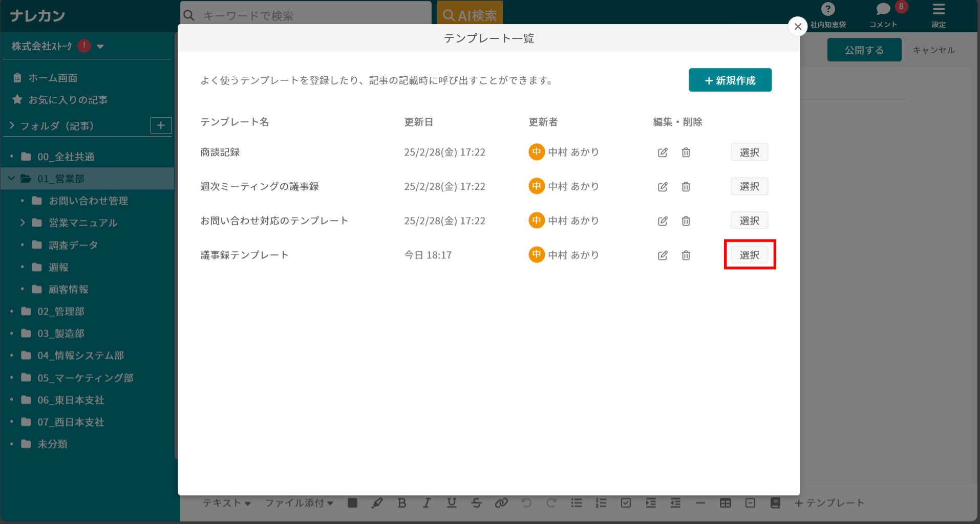The height and width of the screenshot is (524, 980).
Task: Select the 議事録テンプレート template
Action: tap(749, 255)
